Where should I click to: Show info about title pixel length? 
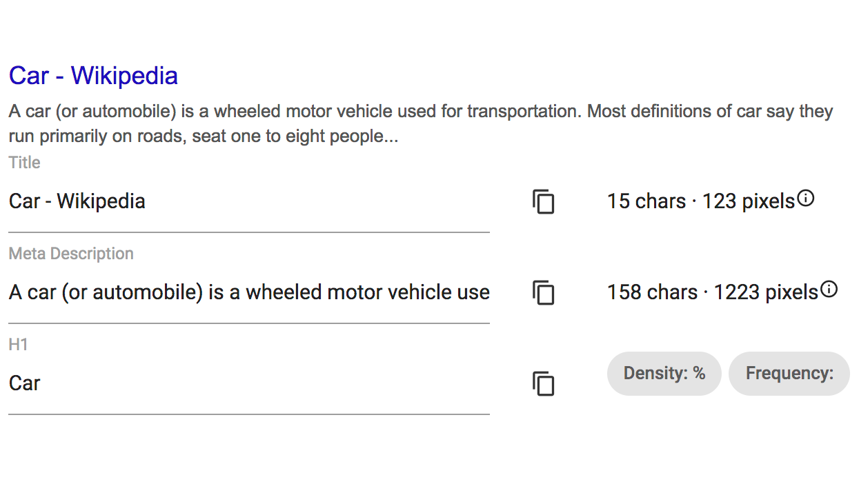[x=805, y=199]
